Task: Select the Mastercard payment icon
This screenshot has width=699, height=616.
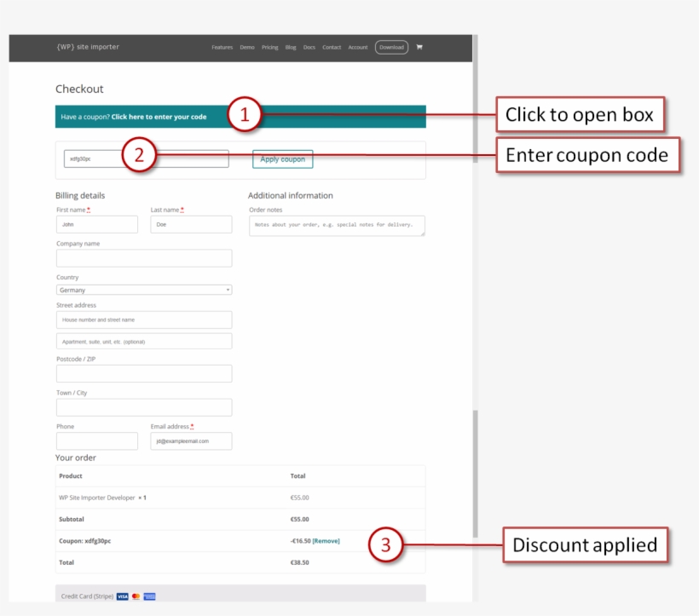Action: 135,596
